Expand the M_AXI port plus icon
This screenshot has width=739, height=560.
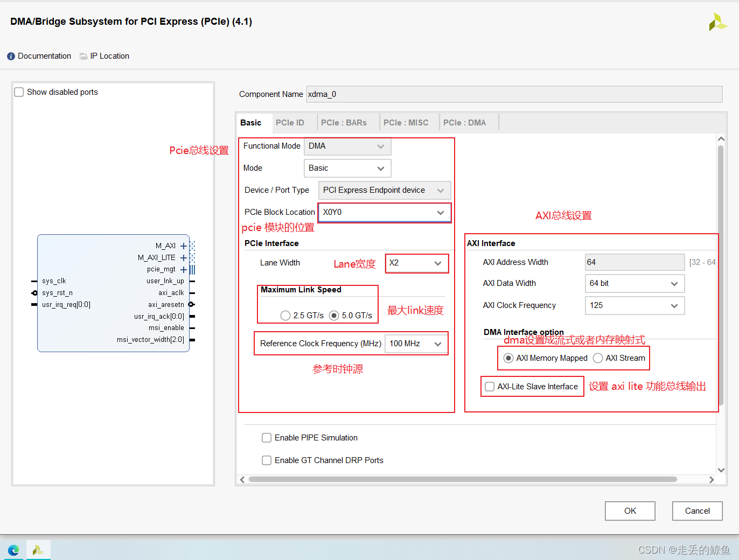click(184, 246)
